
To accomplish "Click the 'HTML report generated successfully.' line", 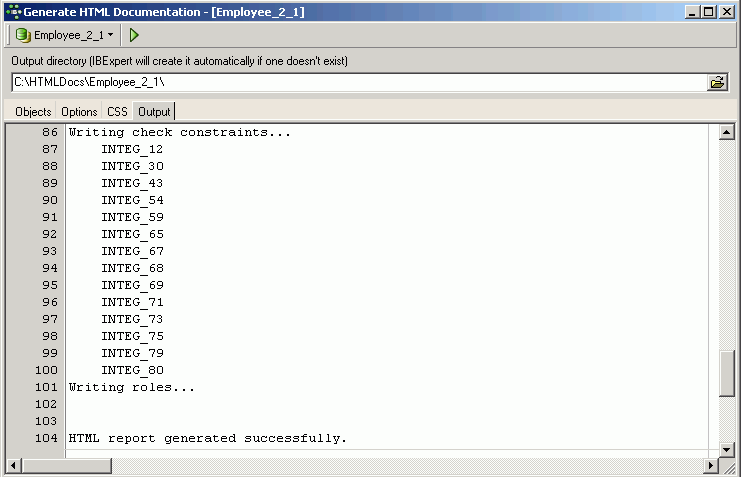I will click(207, 438).
